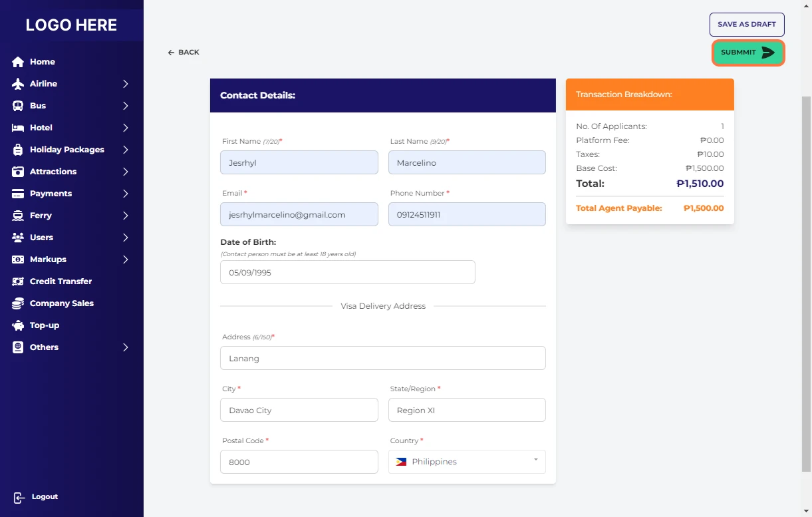
Task: Click the Bus icon in sidebar
Action: click(18, 106)
